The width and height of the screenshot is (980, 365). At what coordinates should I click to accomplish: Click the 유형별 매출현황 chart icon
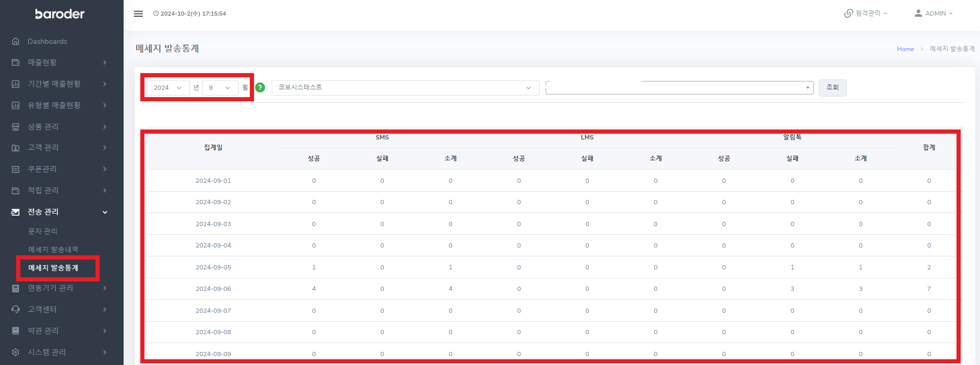(x=16, y=105)
